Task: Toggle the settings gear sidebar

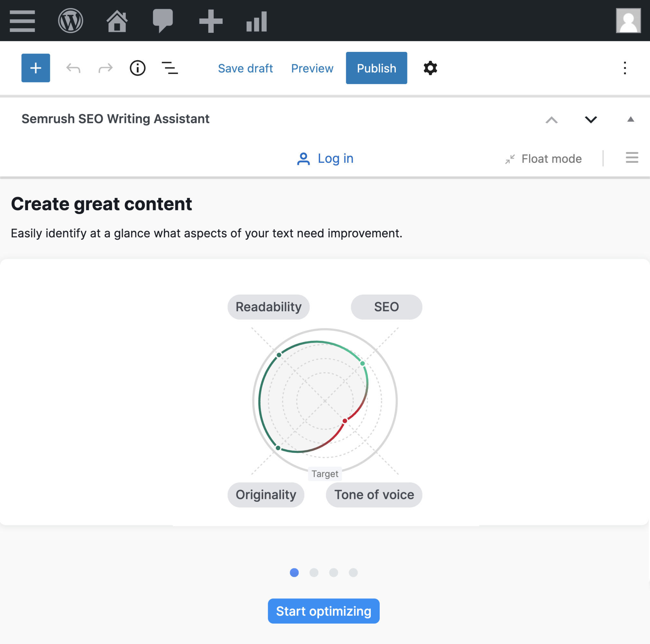Action: [x=430, y=68]
